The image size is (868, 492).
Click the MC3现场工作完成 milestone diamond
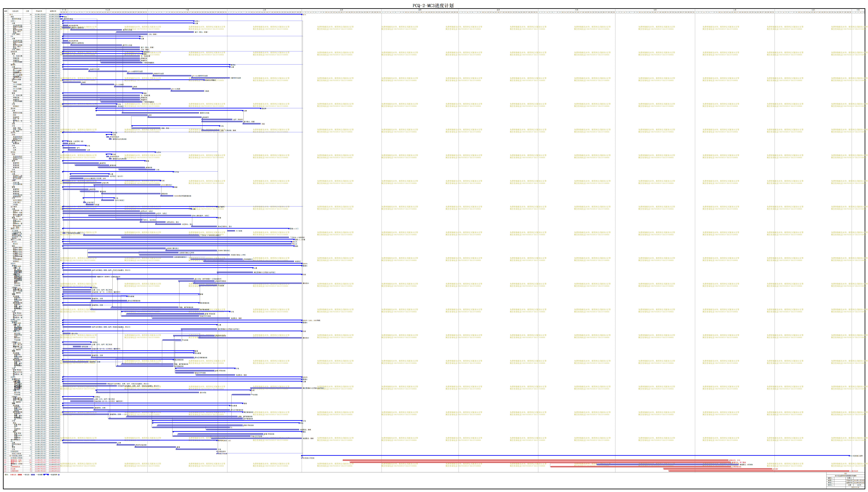click(x=302, y=458)
